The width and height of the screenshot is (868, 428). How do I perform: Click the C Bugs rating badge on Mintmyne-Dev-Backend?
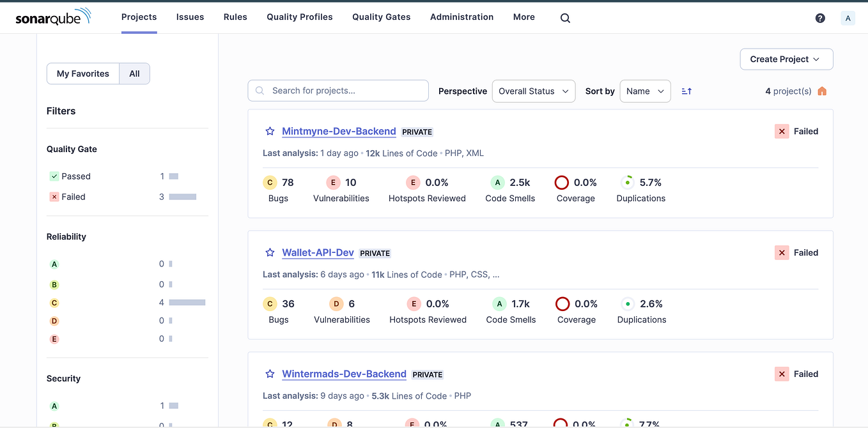pyautogui.click(x=269, y=182)
